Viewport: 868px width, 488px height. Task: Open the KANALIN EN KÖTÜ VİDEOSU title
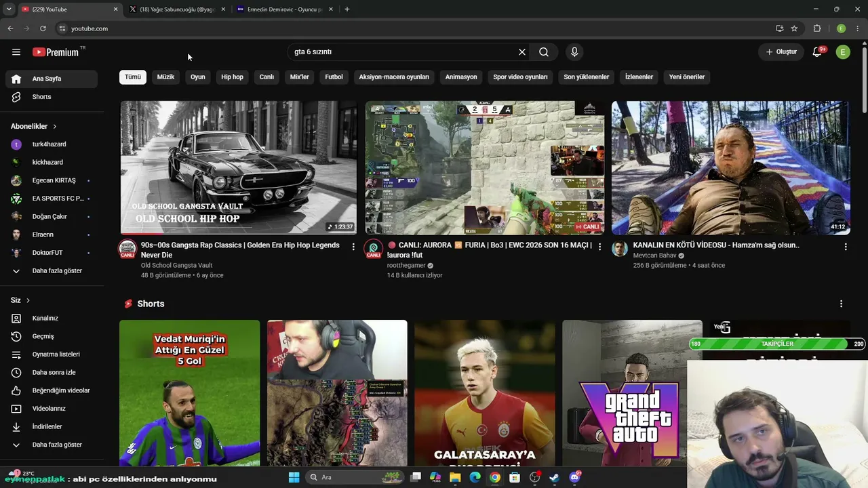click(x=716, y=245)
